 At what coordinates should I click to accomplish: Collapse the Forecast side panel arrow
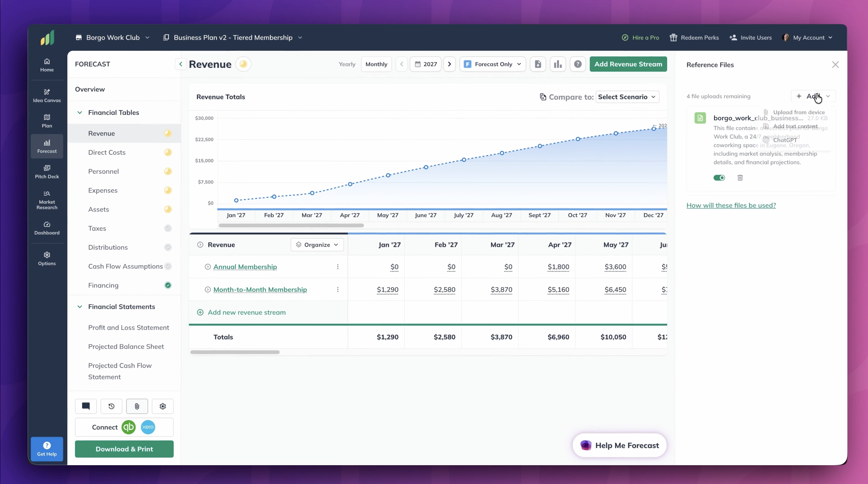[181, 64]
